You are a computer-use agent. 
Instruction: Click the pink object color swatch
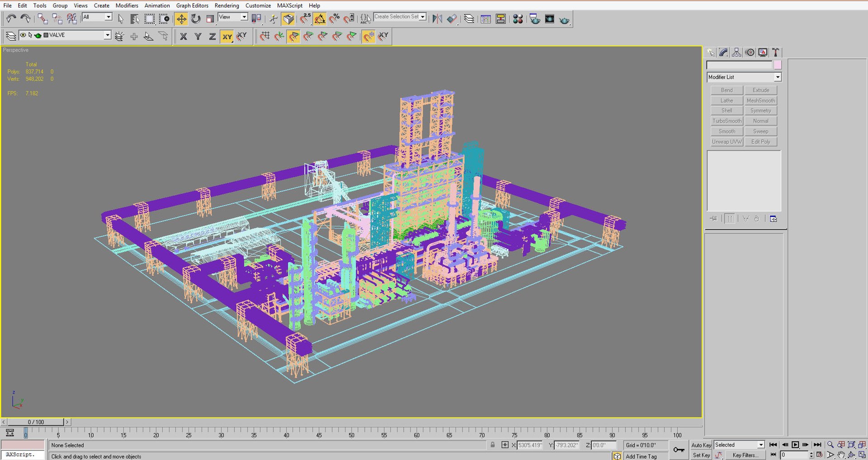pos(778,65)
